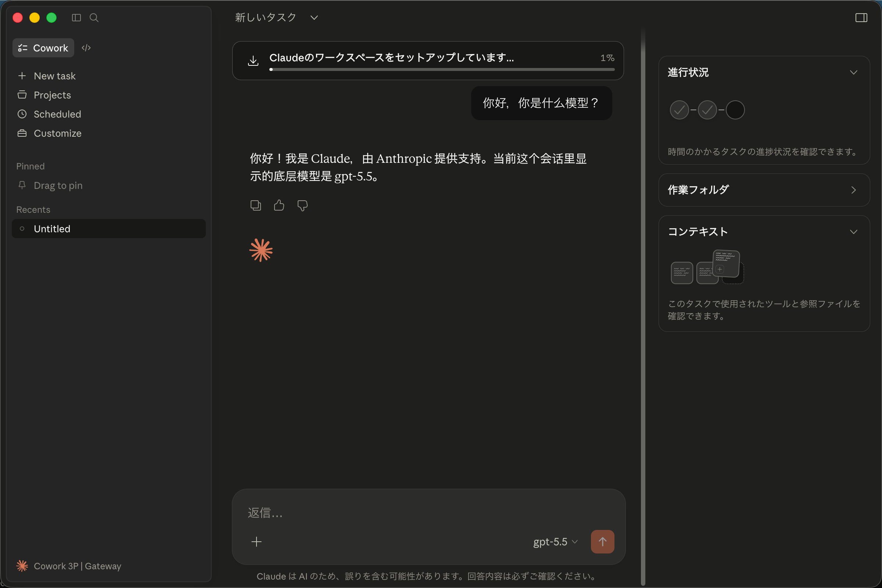Image resolution: width=882 pixels, height=588 pixels.
Task: Maximize the window with the green button
Action: 51,18
